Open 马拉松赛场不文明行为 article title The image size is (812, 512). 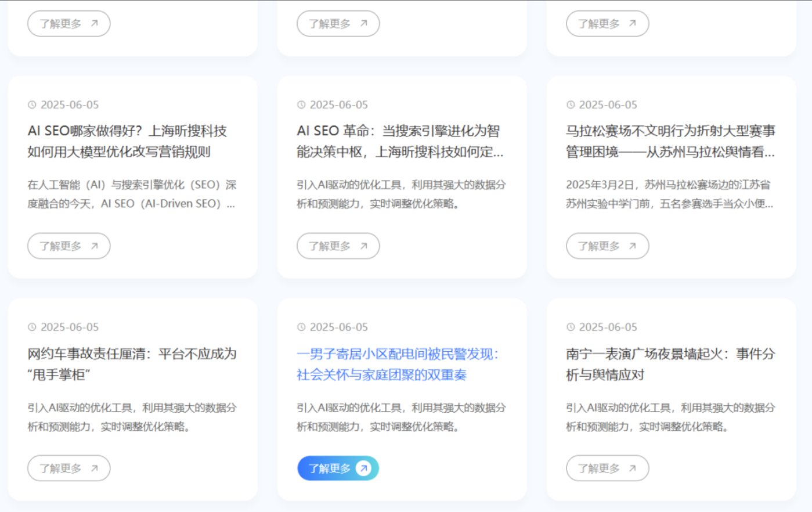(670, 142)
